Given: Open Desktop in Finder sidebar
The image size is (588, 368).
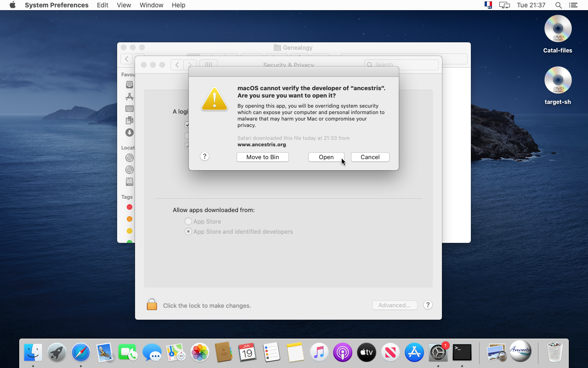Looking at the screenshot, I should coord(130,109).
